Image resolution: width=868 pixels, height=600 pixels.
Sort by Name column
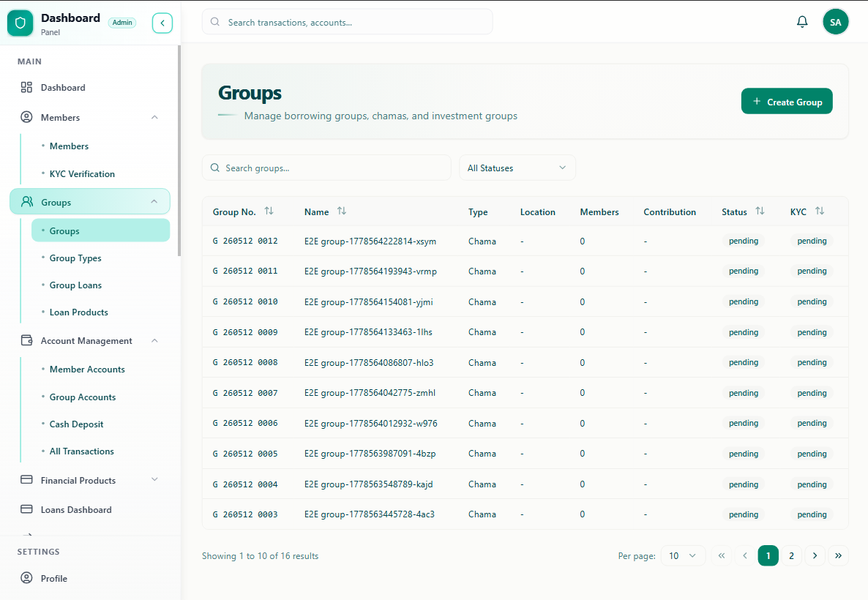(x=342, y=211)
